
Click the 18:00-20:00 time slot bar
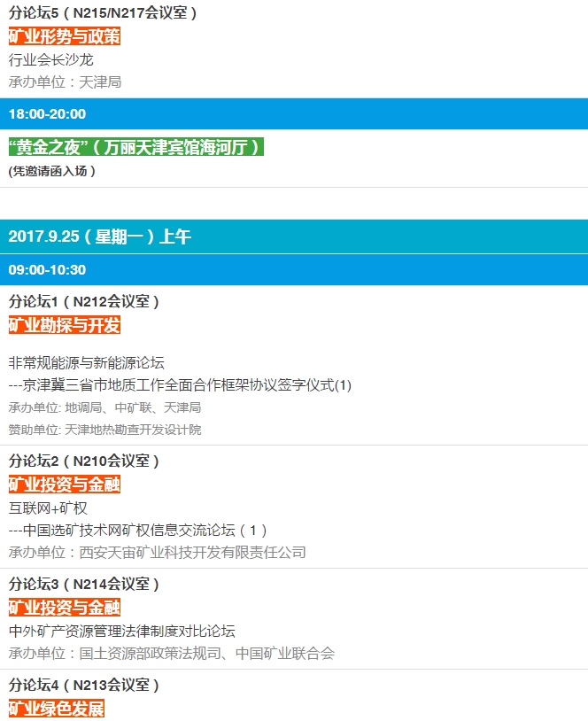click(x=294, y=114)
